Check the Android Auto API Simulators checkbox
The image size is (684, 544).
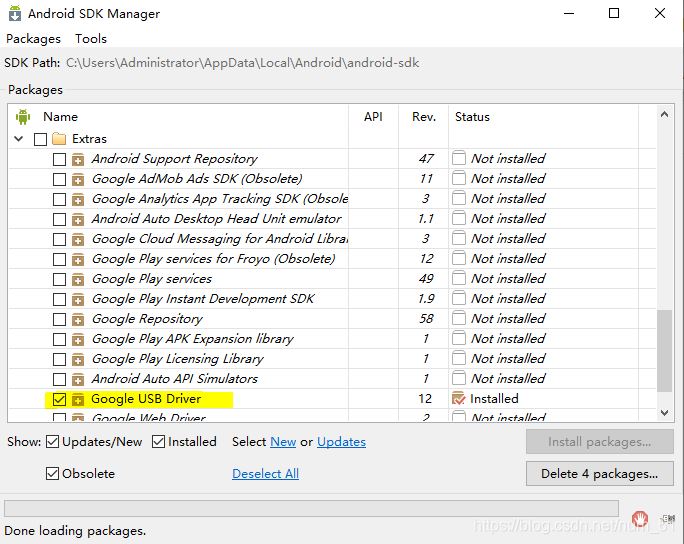pyautogui.click(x=59, y=379)
